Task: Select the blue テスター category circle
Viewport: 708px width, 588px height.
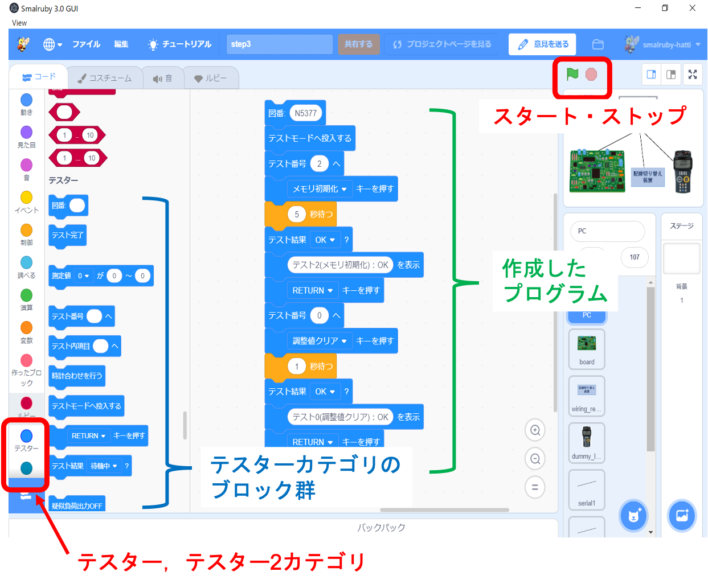Action: point(26,436)
